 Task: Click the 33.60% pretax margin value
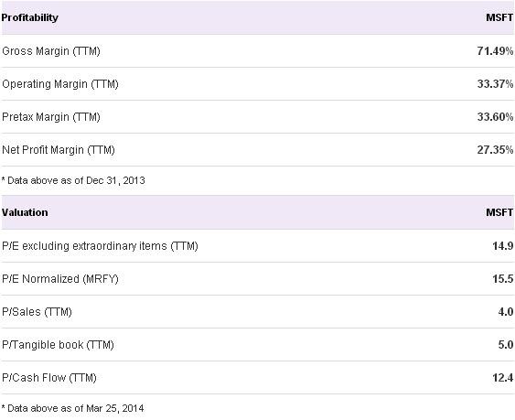click(495, 117)
